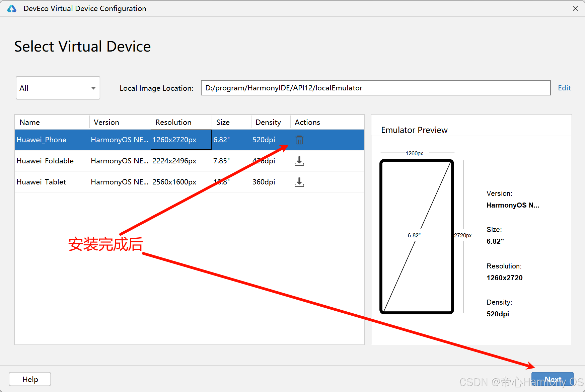This screenshot has width=585, height=392.
Task: Sort by the Size column header
Action: 231,123
